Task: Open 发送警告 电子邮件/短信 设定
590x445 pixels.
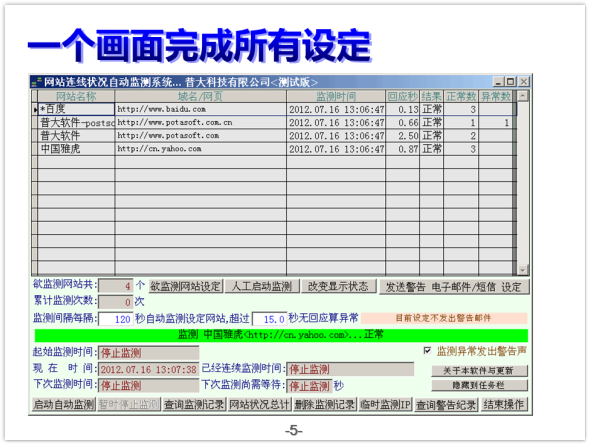Action: (454, 287)
